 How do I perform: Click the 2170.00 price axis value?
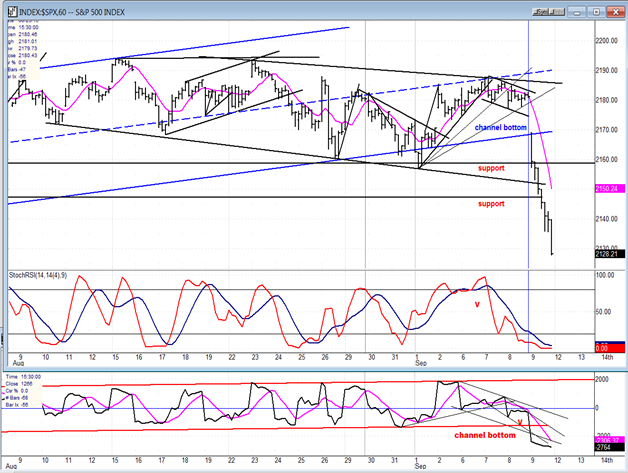(607, 130)
